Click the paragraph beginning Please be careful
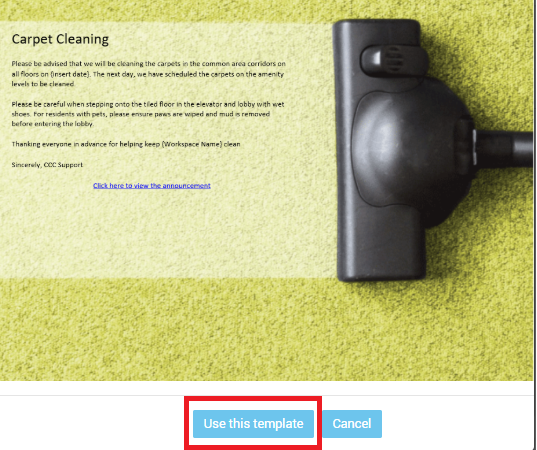Image resolution: width=537 pixels, height=450 pixels. click(x=148, y=114)
